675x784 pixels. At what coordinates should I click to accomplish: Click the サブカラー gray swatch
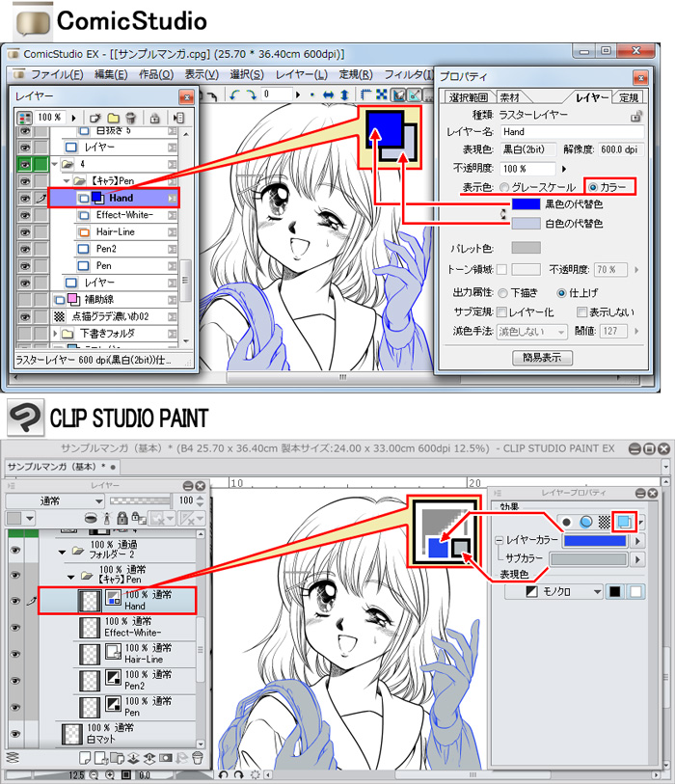point(588,559)
